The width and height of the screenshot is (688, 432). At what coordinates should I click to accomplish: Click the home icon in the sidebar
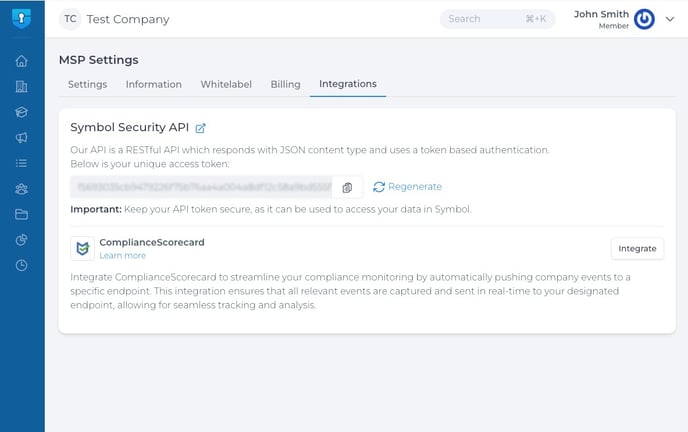[x=21, y=61]
